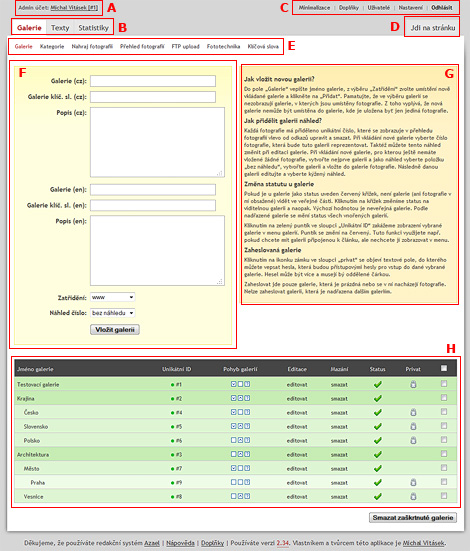470x551 pixels.
Task: Click Jdi na stránku button
Action: (x=433, y=28)
